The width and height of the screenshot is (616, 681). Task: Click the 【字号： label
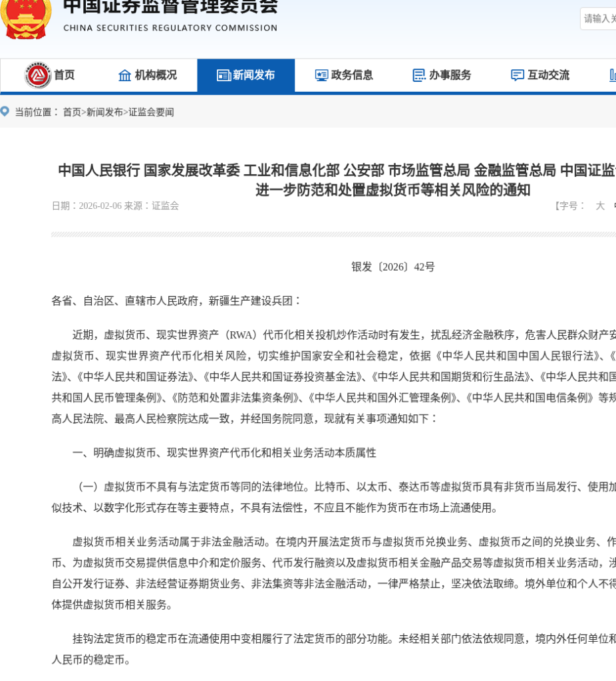(569, 206)
